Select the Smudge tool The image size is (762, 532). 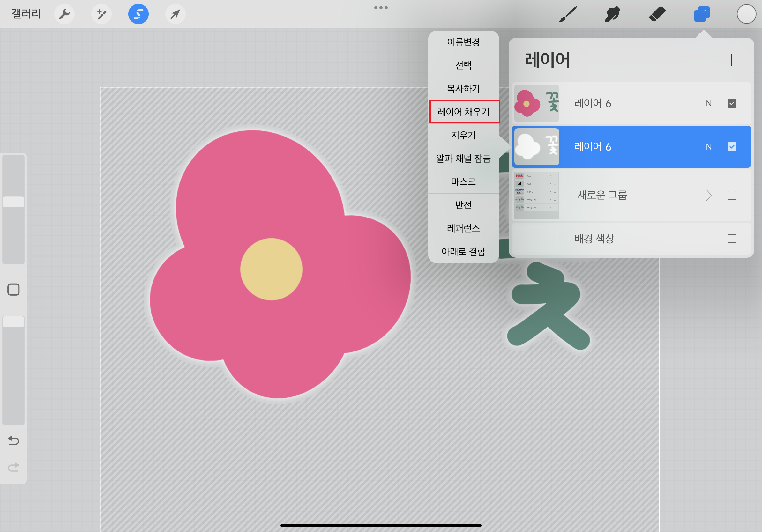612,14
